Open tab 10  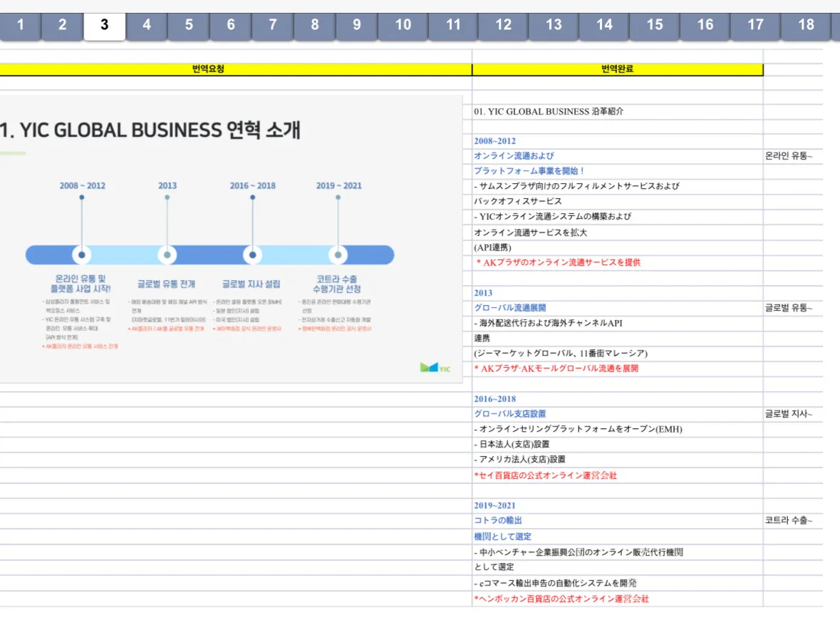coord(403,26)
